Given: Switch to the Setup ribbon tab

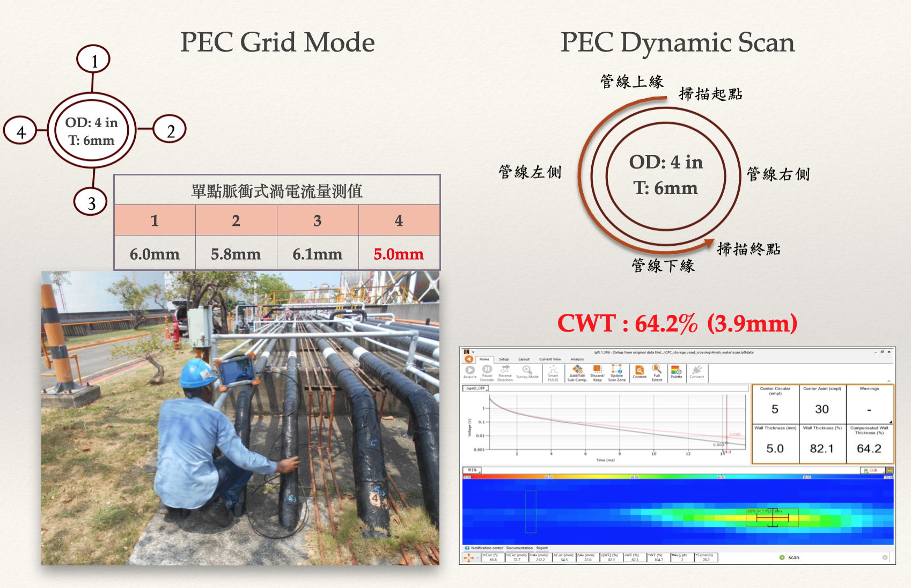Looking at the screenshot, I should (x=504, y=359).
